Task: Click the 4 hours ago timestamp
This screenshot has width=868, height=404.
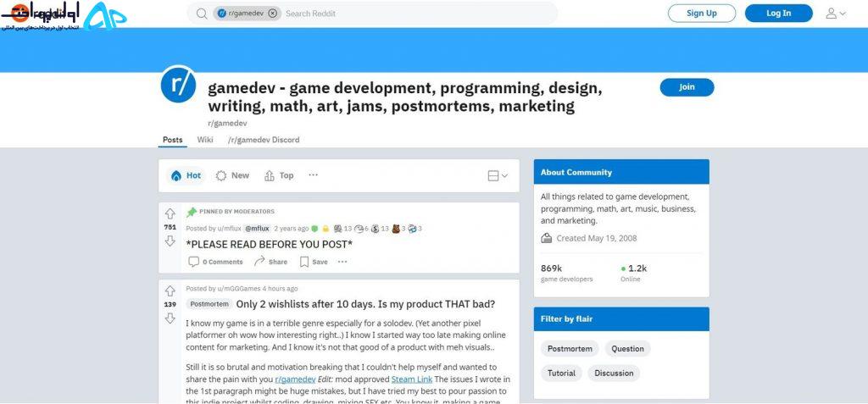Action: tap(280, 288)
